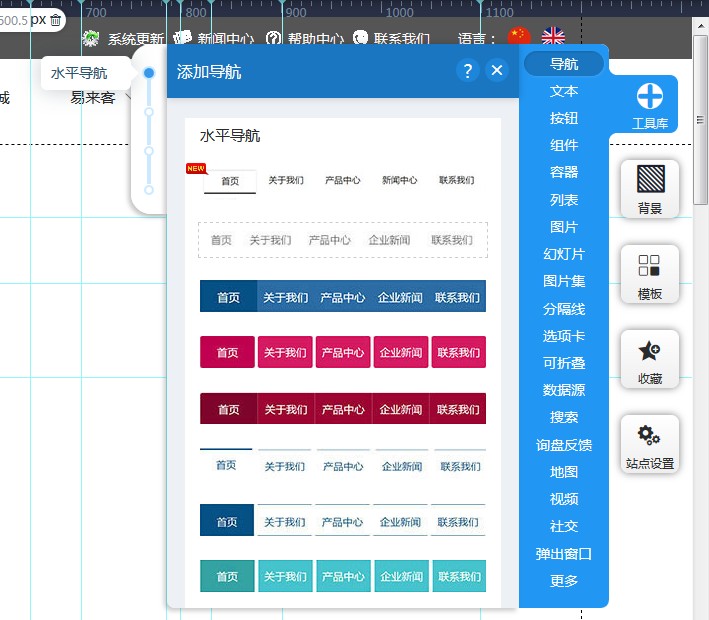Screen dimensions: 709x620
Task: Click the top filled dot on vertical slider
Action: point(149,73)
